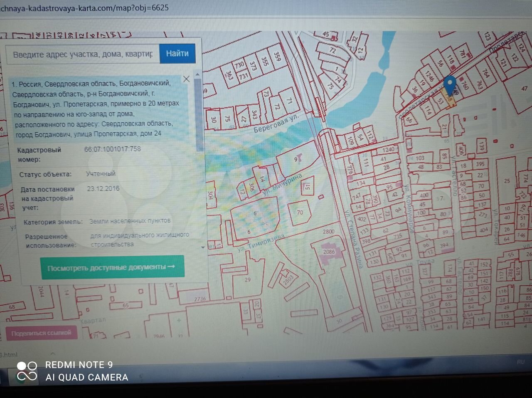Screen dimensions: 532x398
Task: Click the Категория земель label
Action: pos(53,222)
